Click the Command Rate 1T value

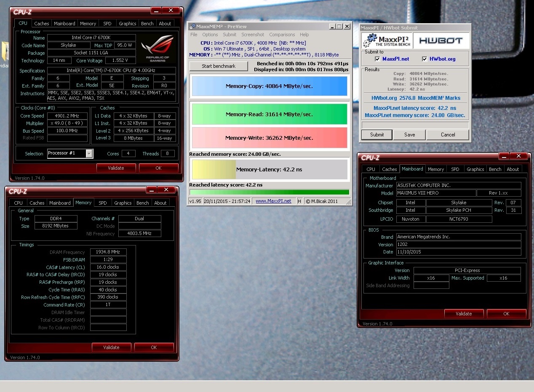pyautogui.click(x=108, y=305)
